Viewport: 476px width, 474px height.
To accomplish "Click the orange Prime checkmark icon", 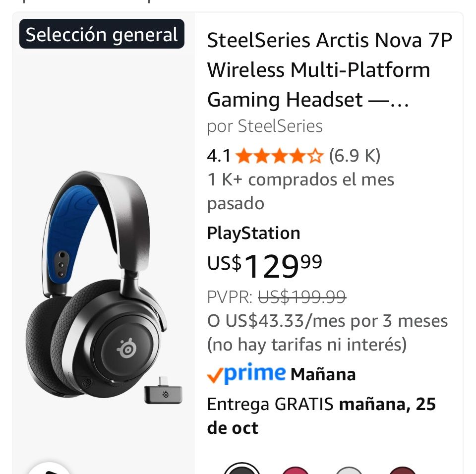I will (x=214, y=374).
